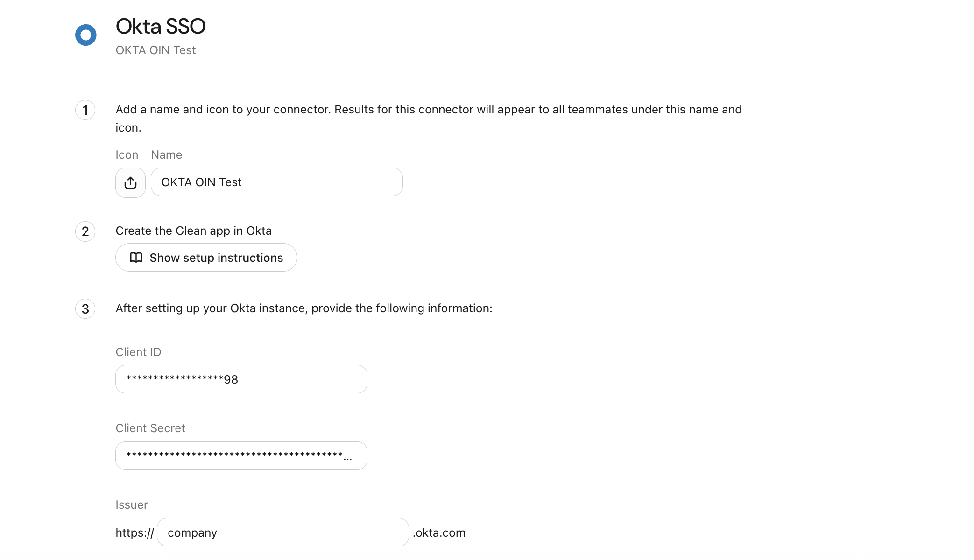Click Create the Glean app in Okta text

194,231
